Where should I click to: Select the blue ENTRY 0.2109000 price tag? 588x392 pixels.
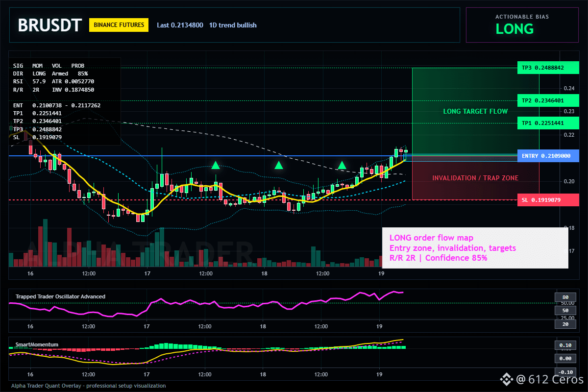pos(548,155)
